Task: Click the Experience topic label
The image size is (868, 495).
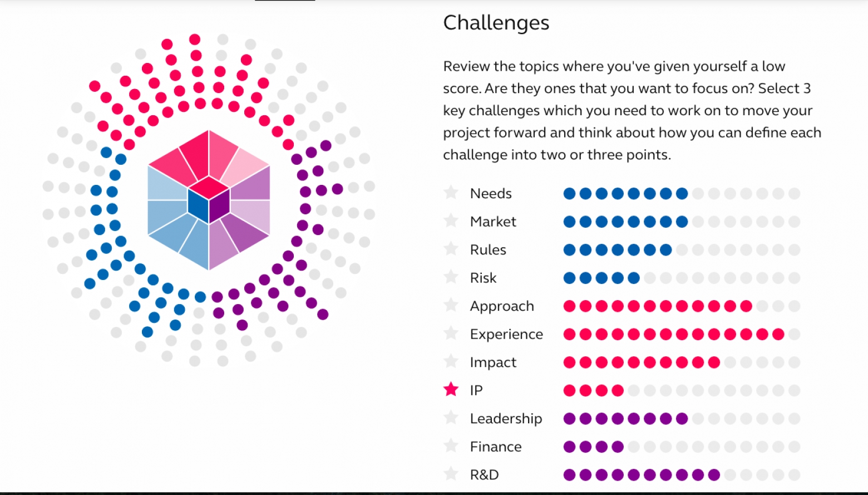Action: (x=506, y=334)
